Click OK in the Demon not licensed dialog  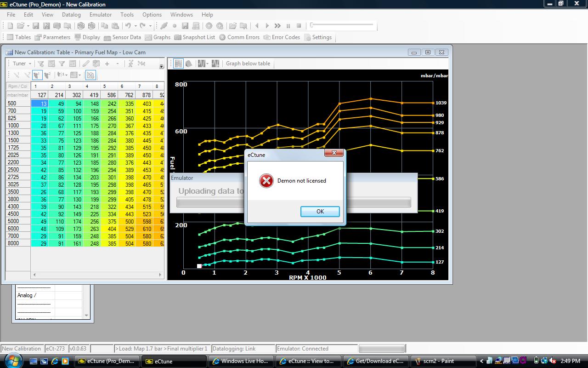pos(320,212)
